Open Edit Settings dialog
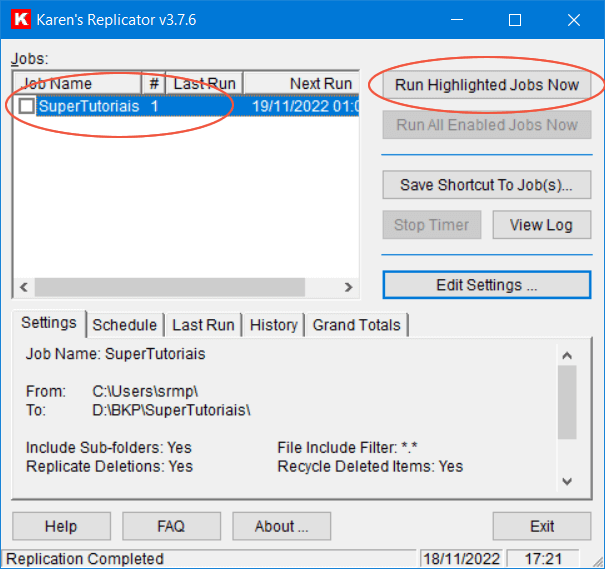Image resolution: width=605 pixels, height=569 pixels. tap(486, 285)
